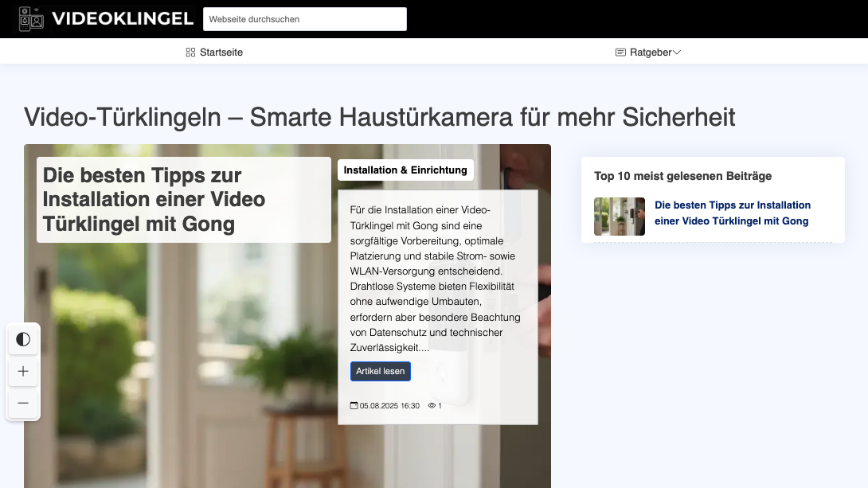The width and height of the screenshot is (868, 488).
Task: Expand the Ratgeber dropdown chevron
Action: click(x=677, y=52)
